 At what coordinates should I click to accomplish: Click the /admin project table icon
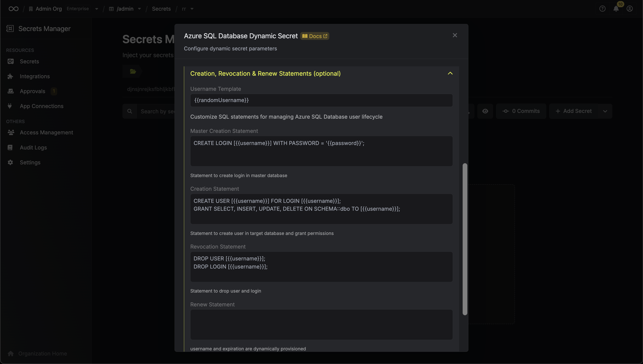(x=111, y=9)
